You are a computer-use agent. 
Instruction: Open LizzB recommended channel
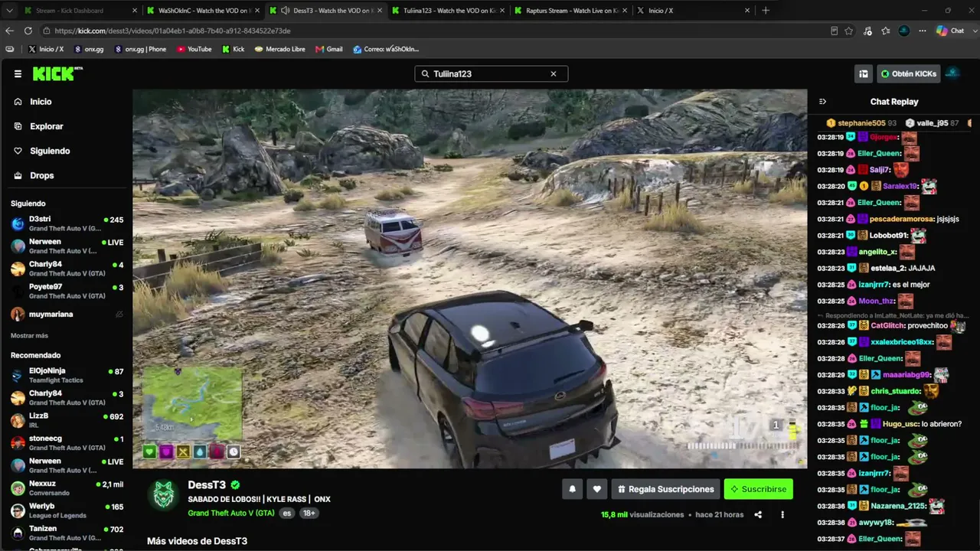[x=67, y=420]
